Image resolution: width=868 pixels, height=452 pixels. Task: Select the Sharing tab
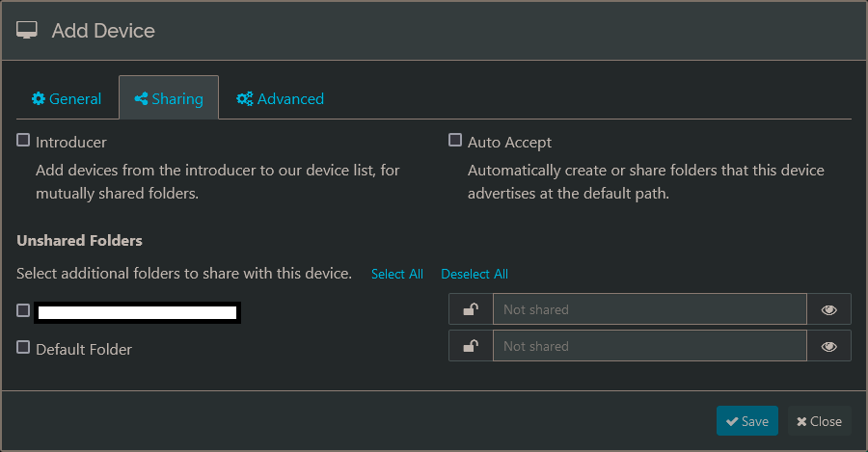pos(169,98)
